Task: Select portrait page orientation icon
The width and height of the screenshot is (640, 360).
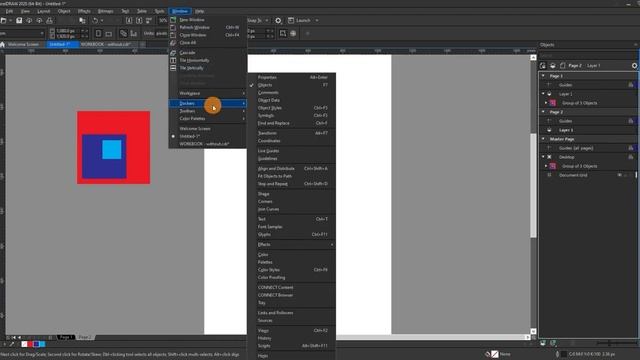Action: 98,33
